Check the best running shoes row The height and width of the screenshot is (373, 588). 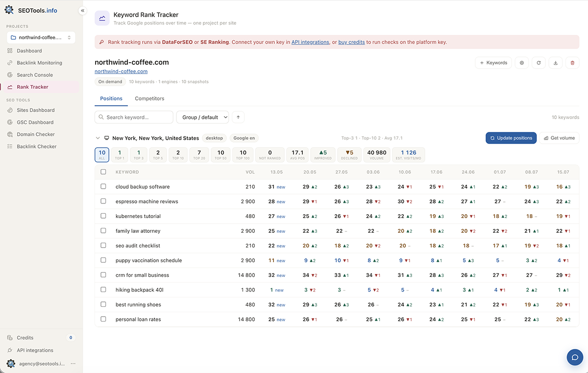pyautogui.click(x=103, y=304)
